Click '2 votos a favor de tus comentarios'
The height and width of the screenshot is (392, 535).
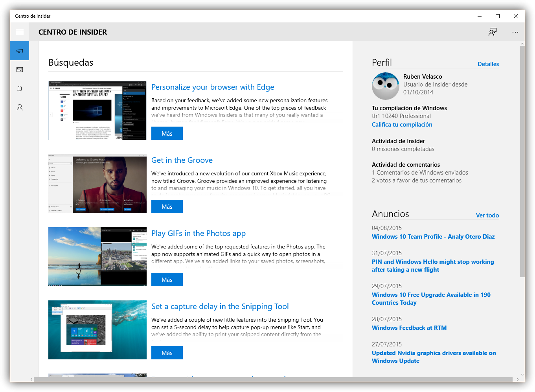(x=417, y=180)
